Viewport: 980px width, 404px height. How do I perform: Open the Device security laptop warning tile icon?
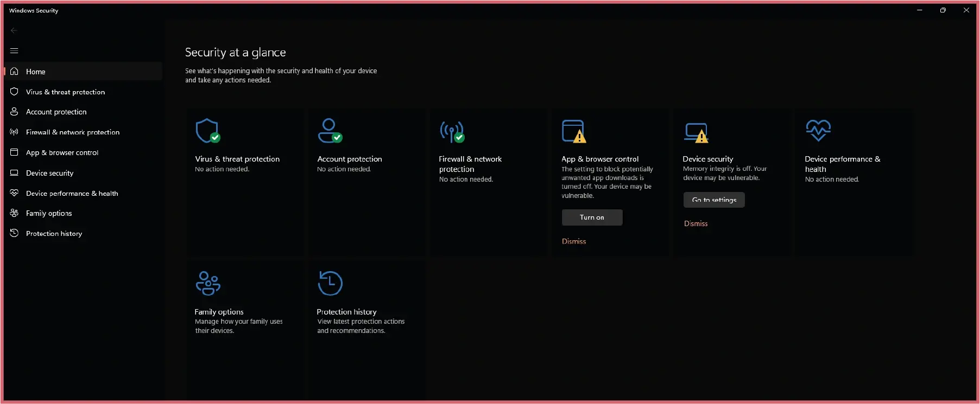[x=697, y=133]
